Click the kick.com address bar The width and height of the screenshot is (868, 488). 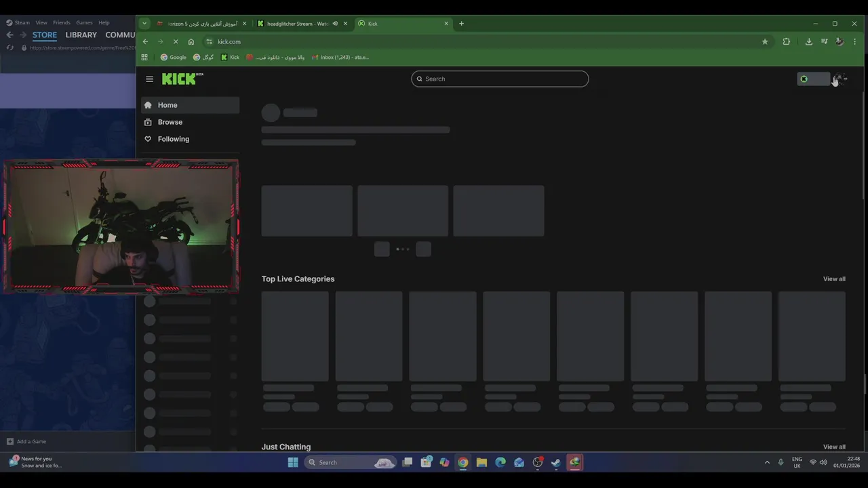coord(481,41)
